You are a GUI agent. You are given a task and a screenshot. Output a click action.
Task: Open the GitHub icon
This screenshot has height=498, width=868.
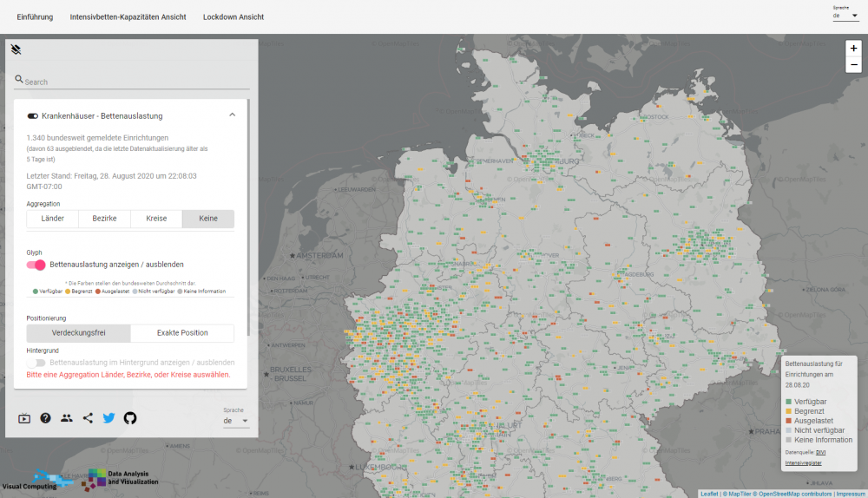(130, 418)
